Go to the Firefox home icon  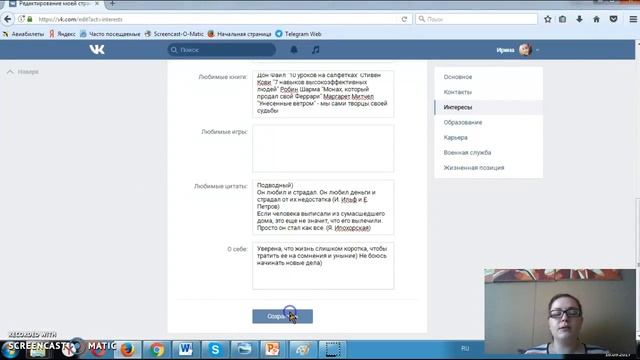click(x=596, y=19)
